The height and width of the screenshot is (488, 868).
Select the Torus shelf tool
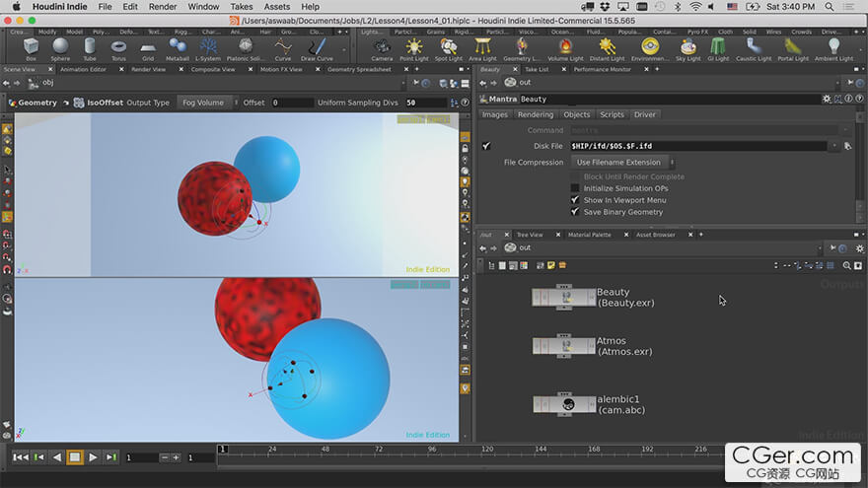click(118, 49)
